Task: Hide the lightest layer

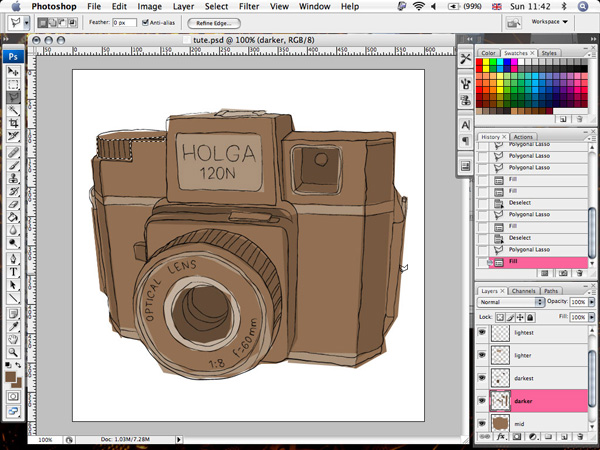Action: tap(482, 333)
